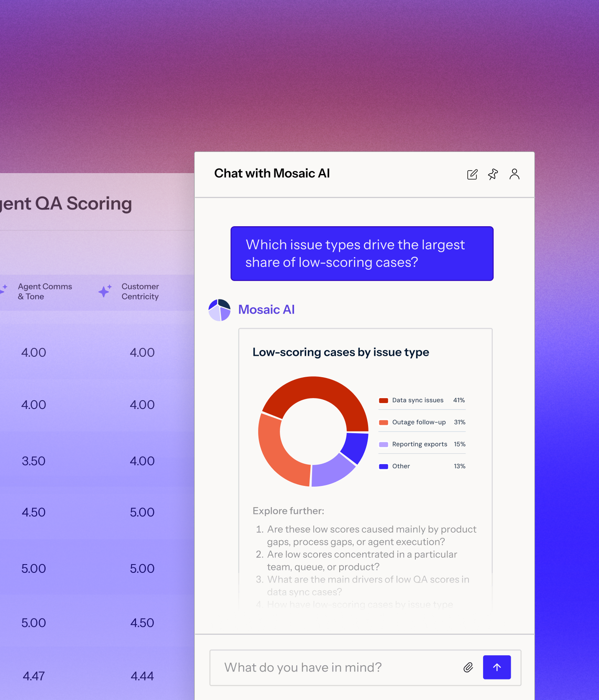Send message with the arrow button

tap(497, 667)
